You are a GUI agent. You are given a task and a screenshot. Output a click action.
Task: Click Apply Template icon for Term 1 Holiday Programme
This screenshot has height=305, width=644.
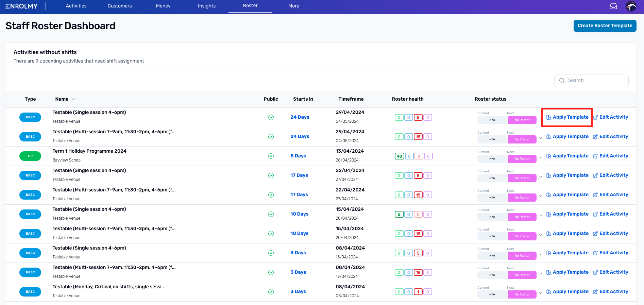click(x=549, y=156)
